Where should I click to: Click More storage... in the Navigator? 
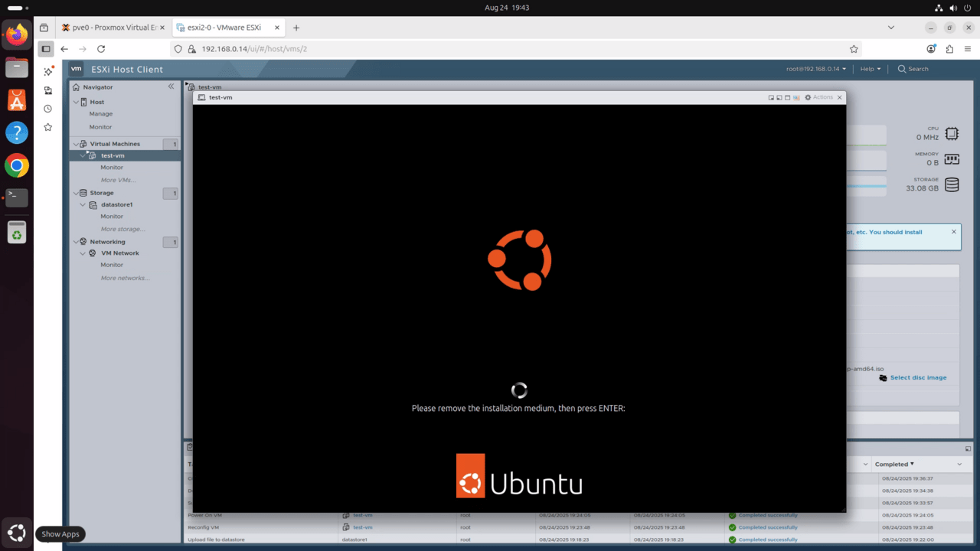(x=122, y=229)
